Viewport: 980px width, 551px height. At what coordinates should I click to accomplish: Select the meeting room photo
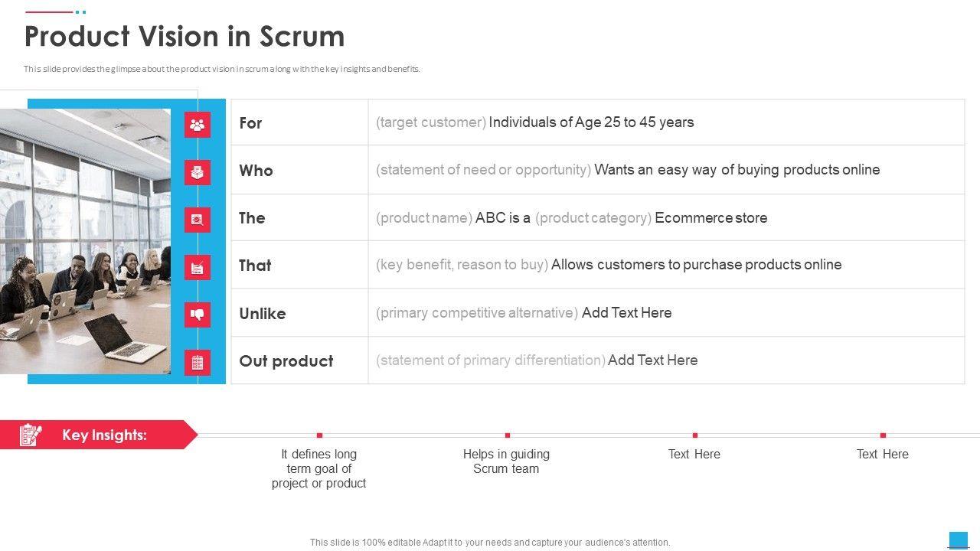[x=85, y=241]
